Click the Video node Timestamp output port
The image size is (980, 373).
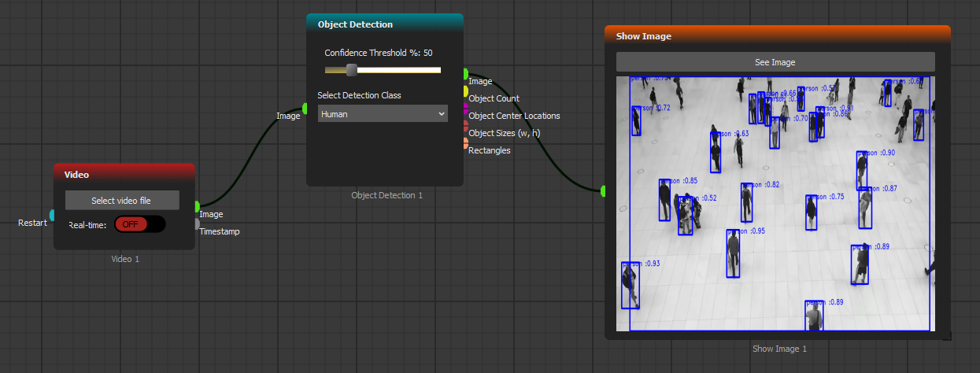[197, 223]
